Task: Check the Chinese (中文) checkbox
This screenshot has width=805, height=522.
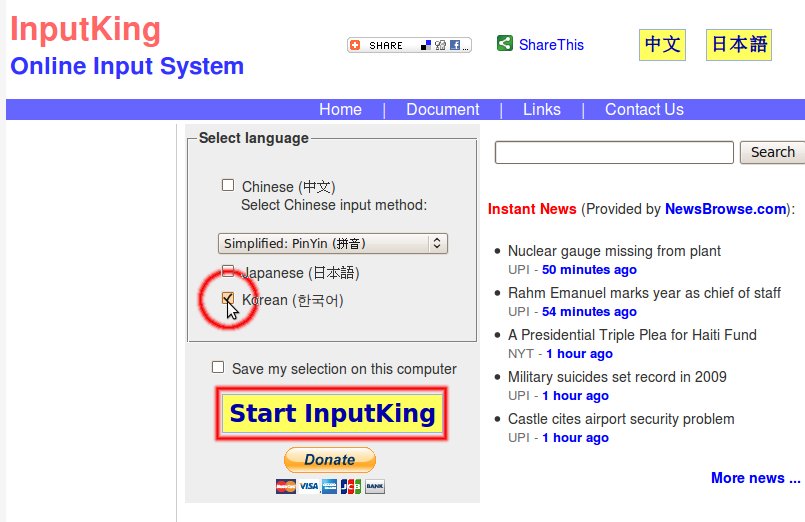Action: coord(228,185)
